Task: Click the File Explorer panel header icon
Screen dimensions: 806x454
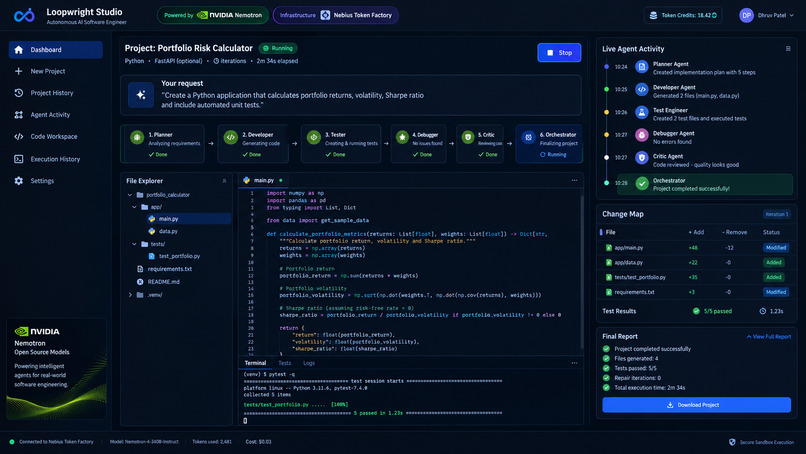Action: pyautogui.click(x=224, y=181)
